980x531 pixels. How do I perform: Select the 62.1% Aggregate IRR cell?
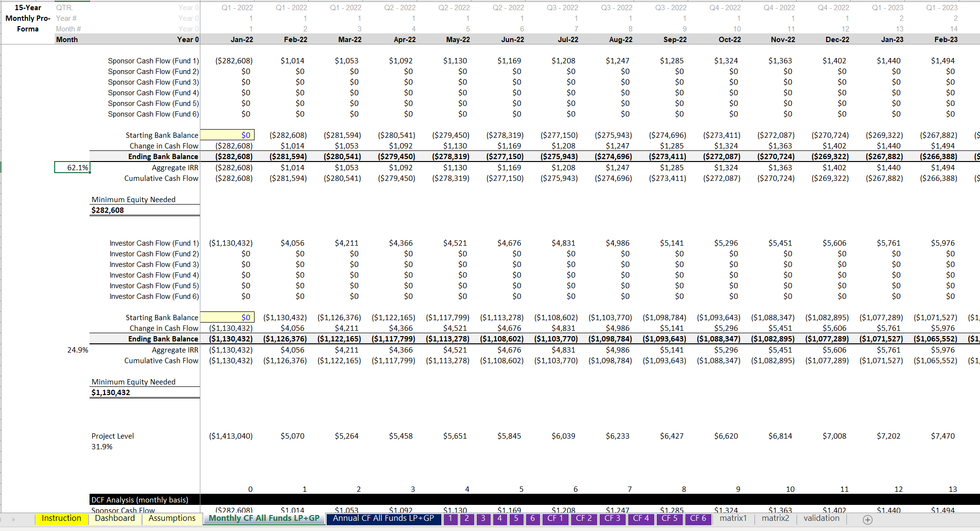[x=72, y=167]
